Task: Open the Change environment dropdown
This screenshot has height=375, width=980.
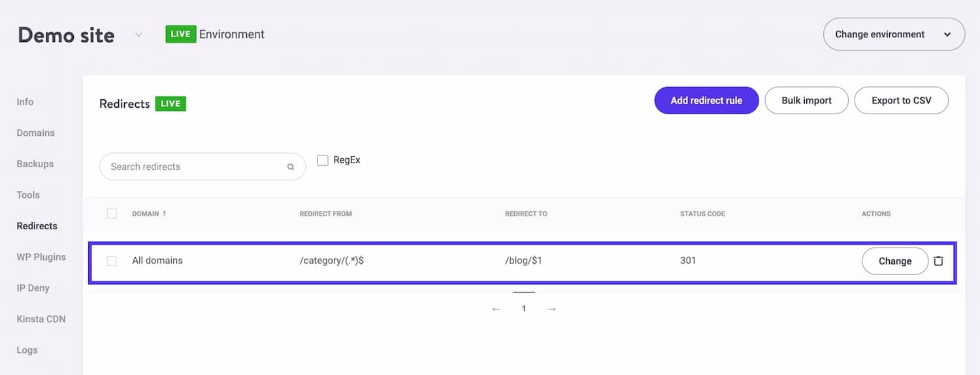Action: pyautogui.click(x=894, y=34)
